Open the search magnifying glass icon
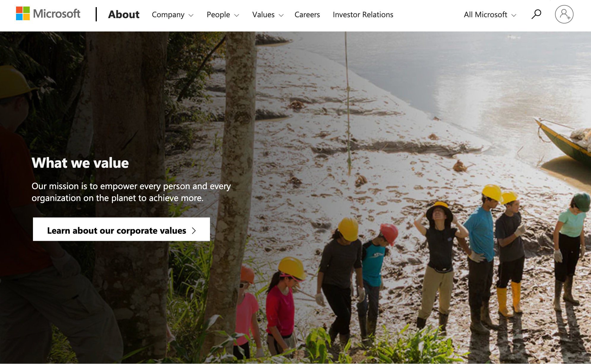Screen dimensions: 591x364 click(536, 14)
